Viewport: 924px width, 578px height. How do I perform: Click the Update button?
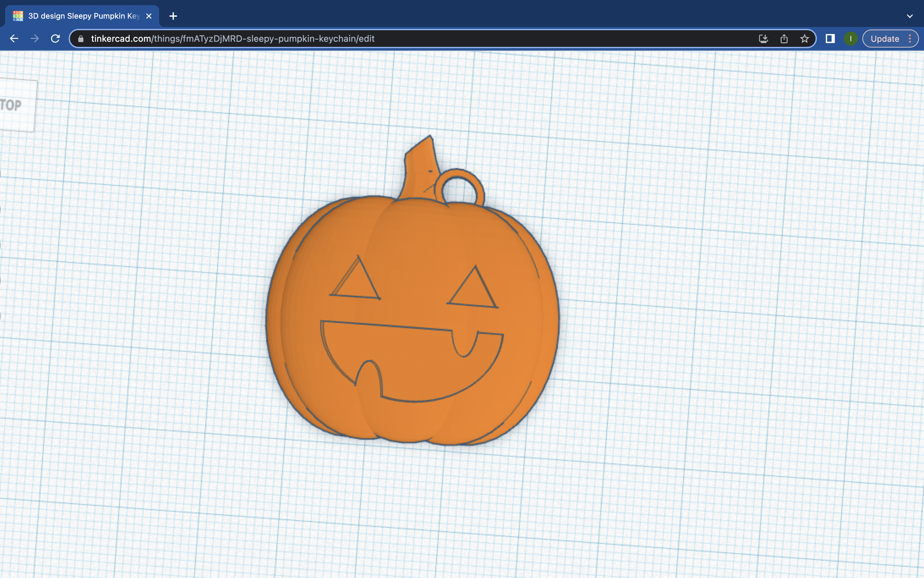click(x=885, y=39)
